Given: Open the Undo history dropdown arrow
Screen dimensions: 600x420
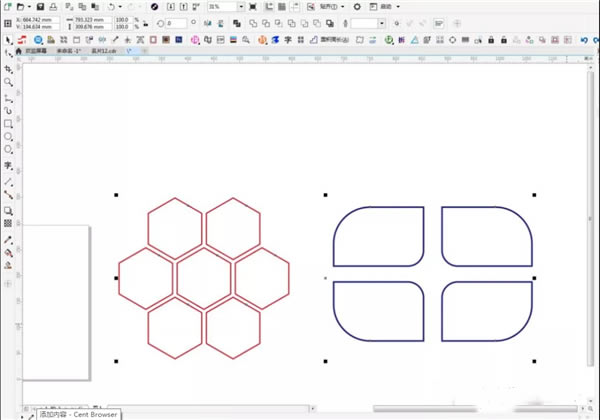Looking at the screenshot, I should pos(120,7).
